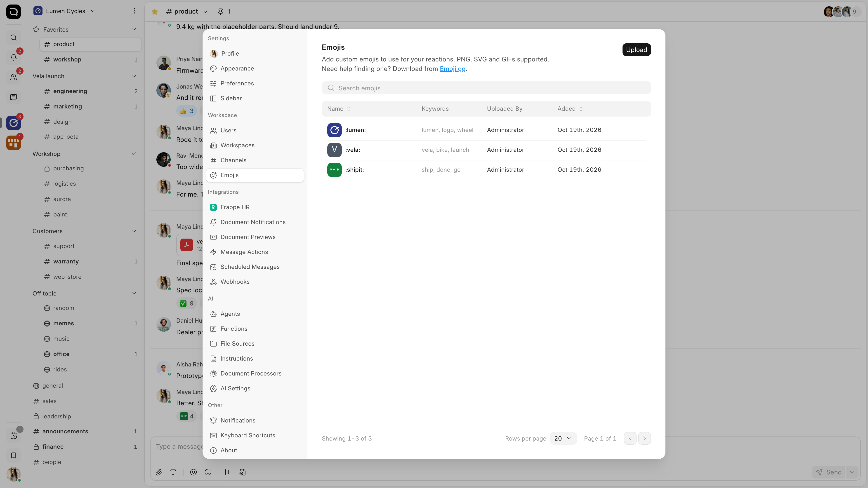Image resolution: width=868 pixels, height=488 pixels.
Task: Open About settings
Action: 255,450
